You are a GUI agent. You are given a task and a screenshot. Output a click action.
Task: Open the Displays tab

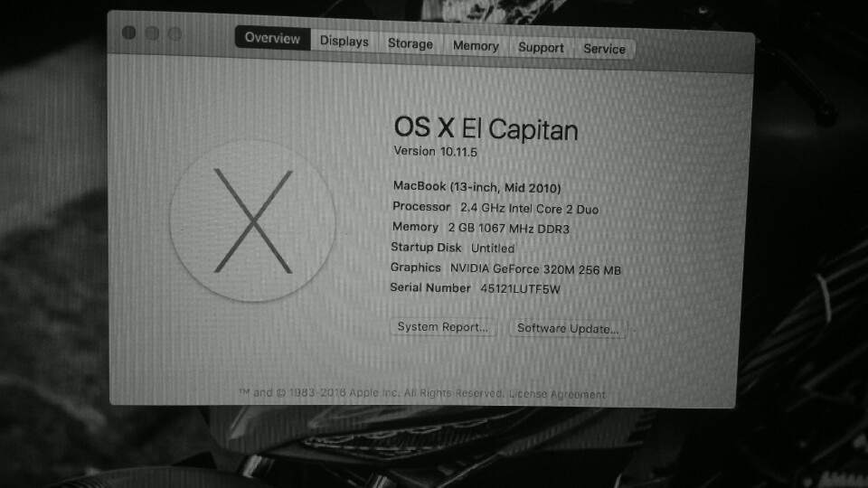pyautogui.click(x=344, y=42)
